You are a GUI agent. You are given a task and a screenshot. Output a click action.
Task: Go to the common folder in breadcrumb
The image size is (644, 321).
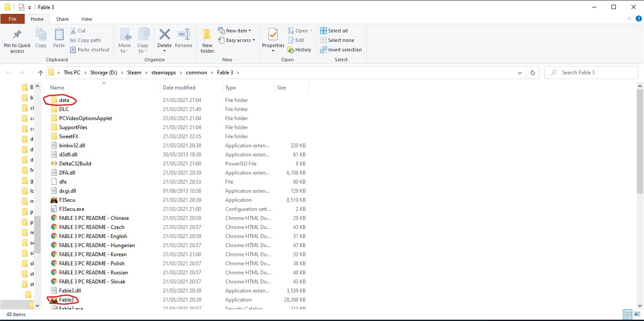(x=197, y=73)
